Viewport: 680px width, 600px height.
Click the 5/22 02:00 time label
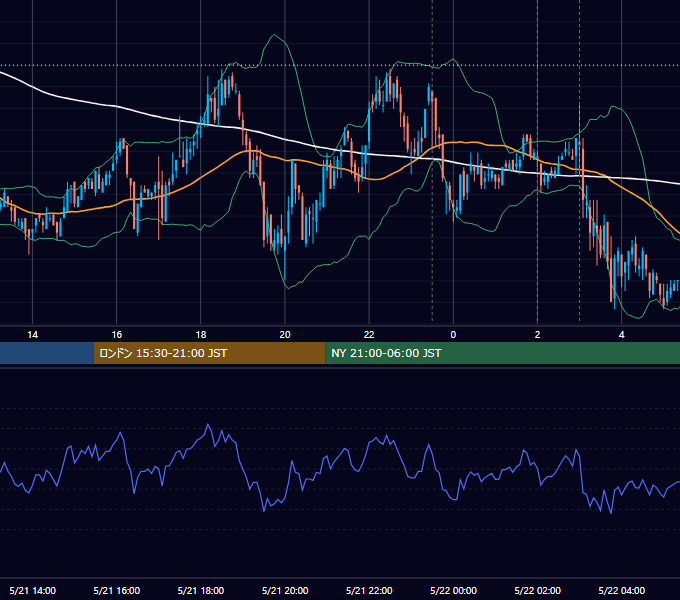537,590
